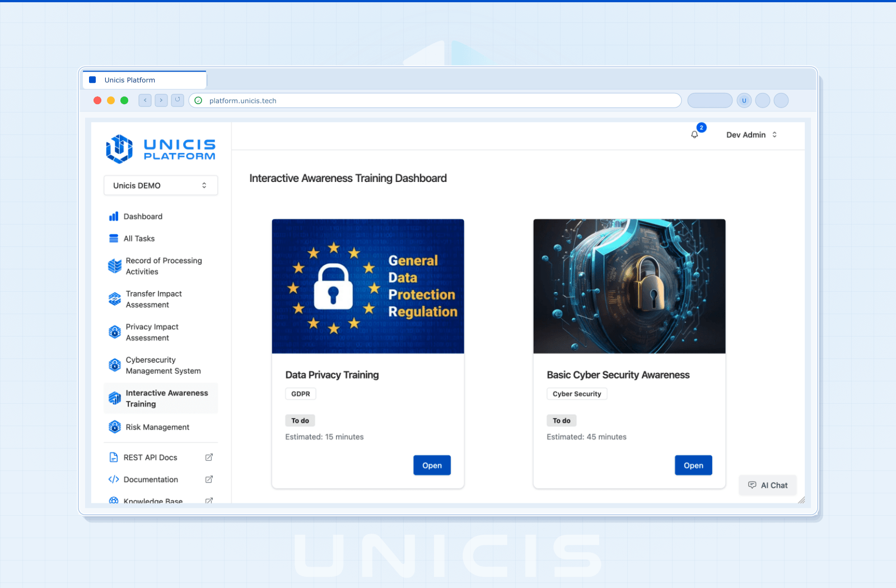Go to Dashboard in sidebar
The width and height of the screenshot is (896, 588).
tap(161, 216)
